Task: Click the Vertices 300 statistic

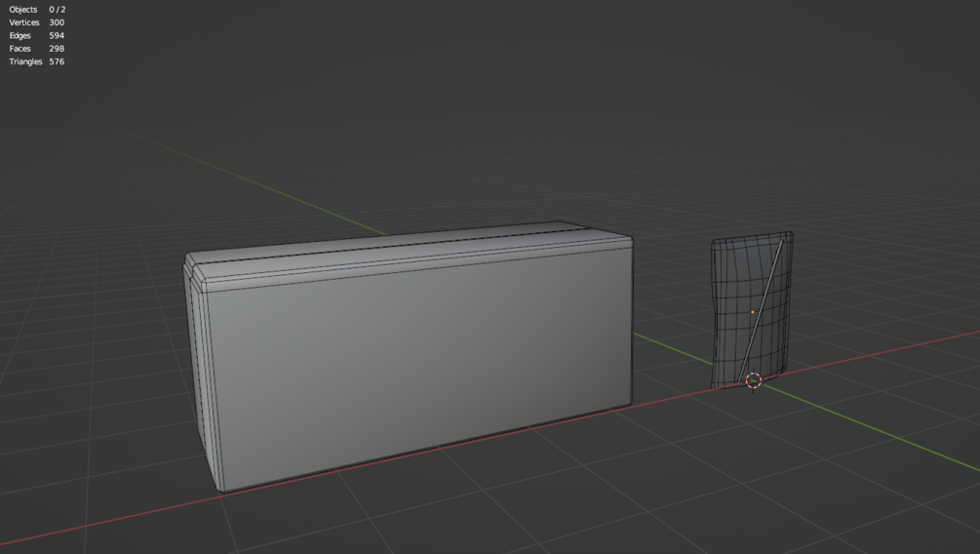Action: click(37, 22)
